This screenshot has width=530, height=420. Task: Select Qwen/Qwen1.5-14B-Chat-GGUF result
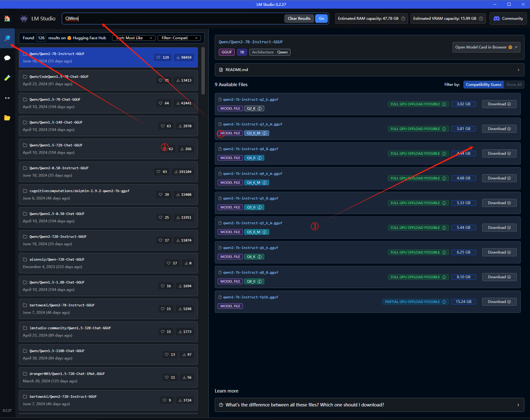[x=108, y=126]
